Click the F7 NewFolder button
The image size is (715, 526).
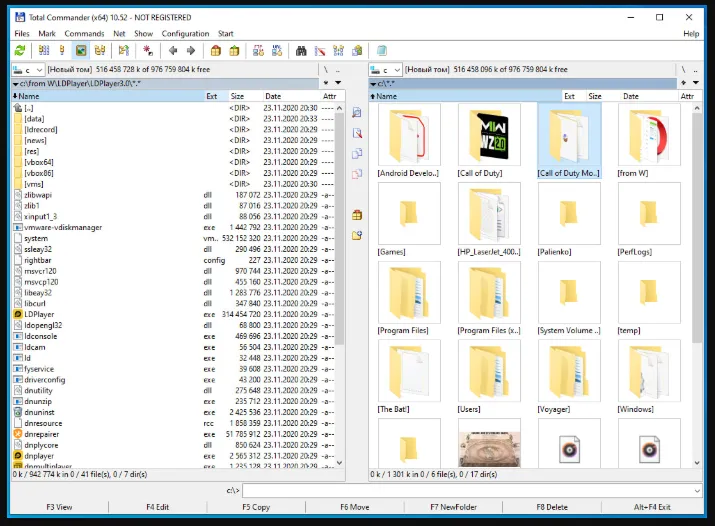point(453,507)
